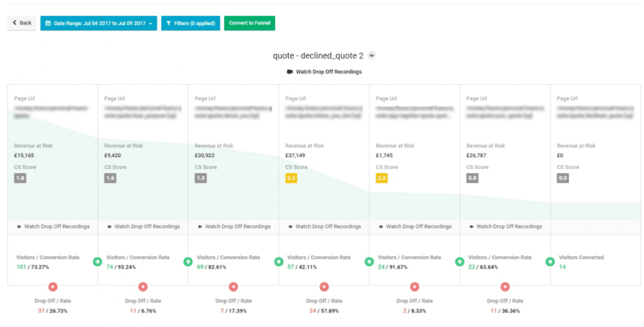644x327 pixels.
Task: Watch Drop Off Recordings below funnel title
Action: tap(324, 72)
